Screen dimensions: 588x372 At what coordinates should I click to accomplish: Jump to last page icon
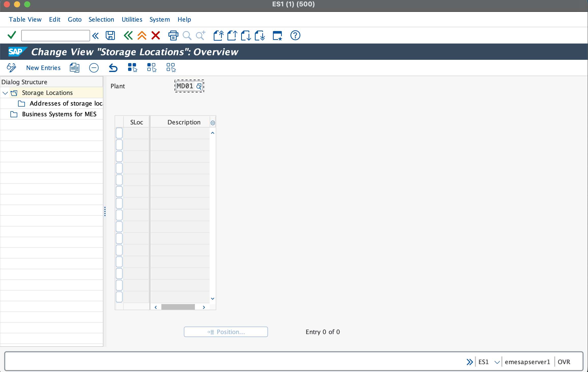(259, 35)
